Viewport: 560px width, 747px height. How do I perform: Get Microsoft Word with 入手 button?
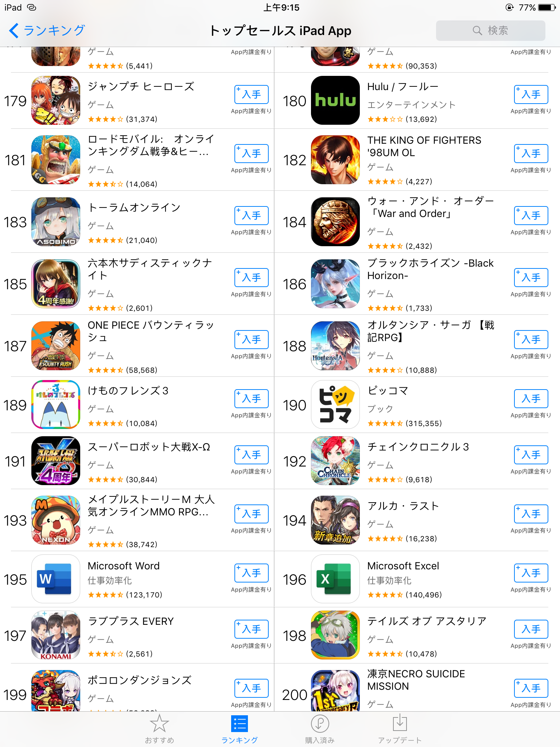pyautogui.click(x=252, y=573)
